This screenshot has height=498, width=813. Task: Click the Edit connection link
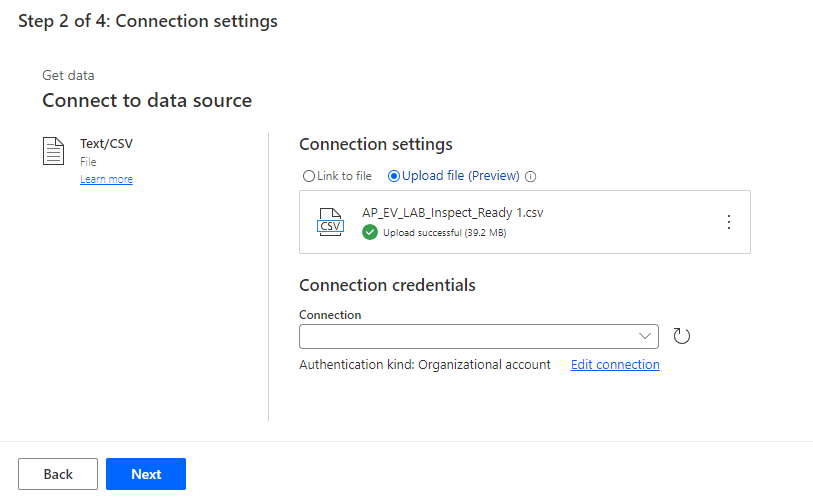(x=615, y=365)
